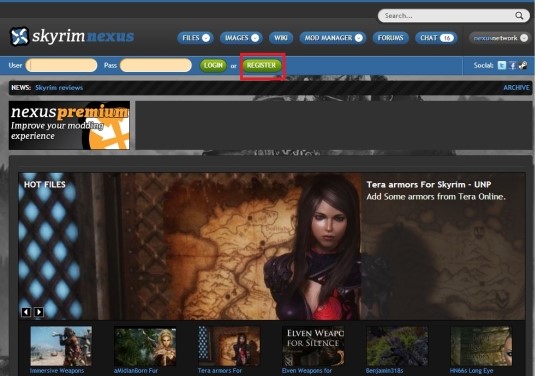Screen dimensions: 550x376
Task: Focus the User name input field
Action: (x=61, y=65)
